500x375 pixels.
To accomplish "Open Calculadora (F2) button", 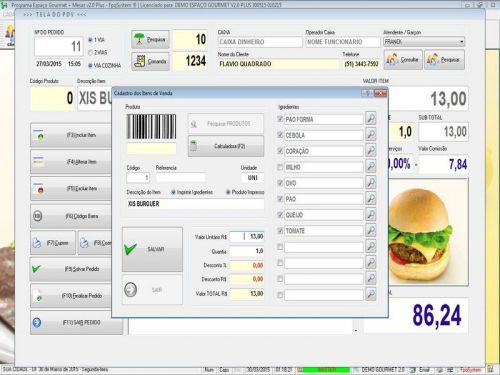I will click(226, 146).
